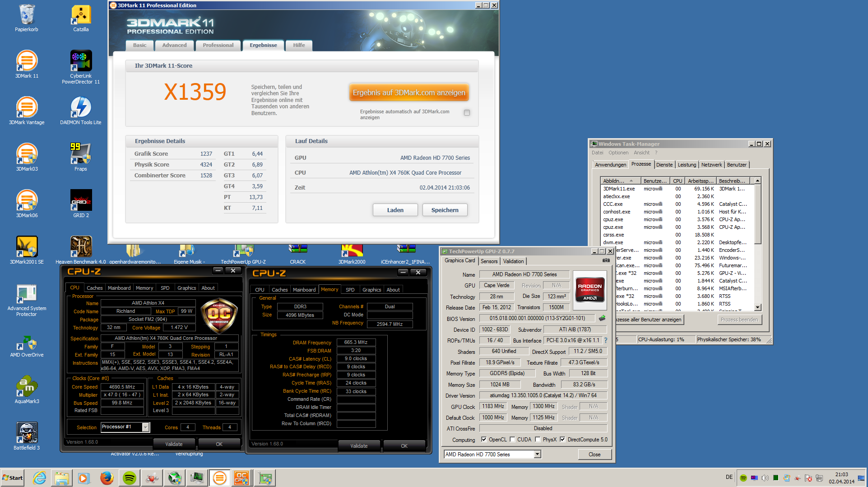
Task: Open Firefox from the taskbar
Action: pos(107,478)
